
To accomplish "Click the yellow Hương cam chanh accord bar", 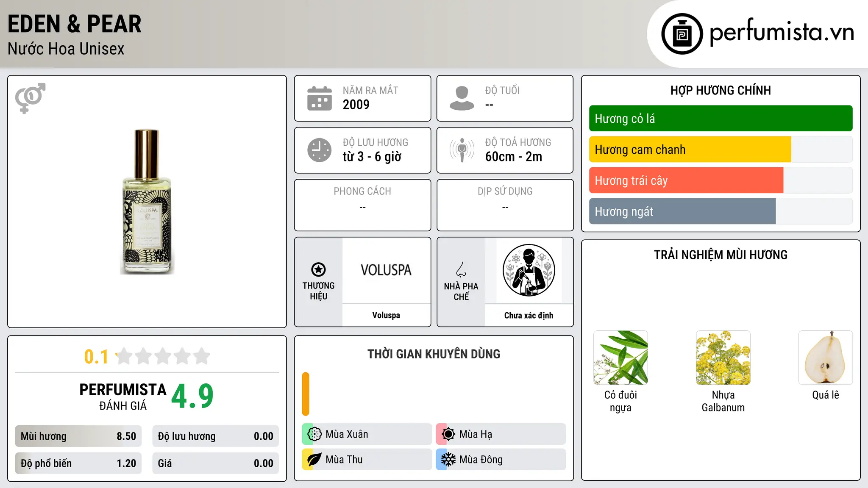I will click(690, 150).
